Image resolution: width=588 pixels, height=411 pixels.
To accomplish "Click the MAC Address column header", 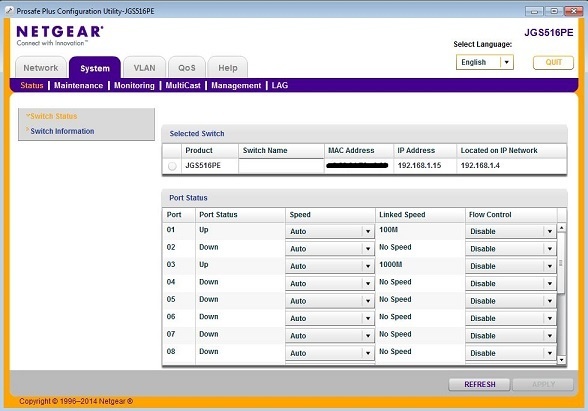I will [358, 150].
